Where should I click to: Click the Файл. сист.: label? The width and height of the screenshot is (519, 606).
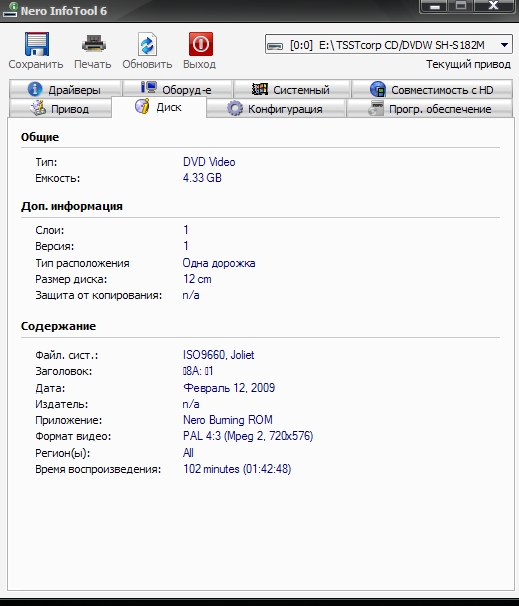click(x=67, y=356)
